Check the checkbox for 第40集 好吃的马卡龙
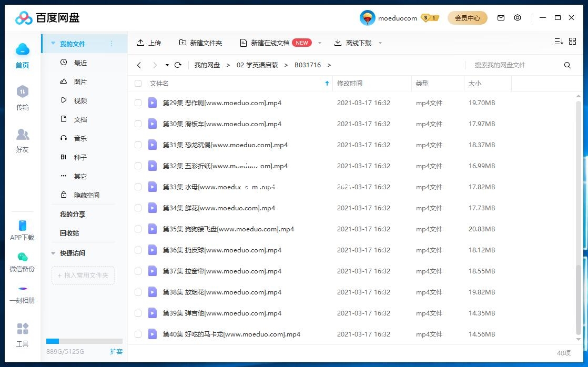 [138, 334]
